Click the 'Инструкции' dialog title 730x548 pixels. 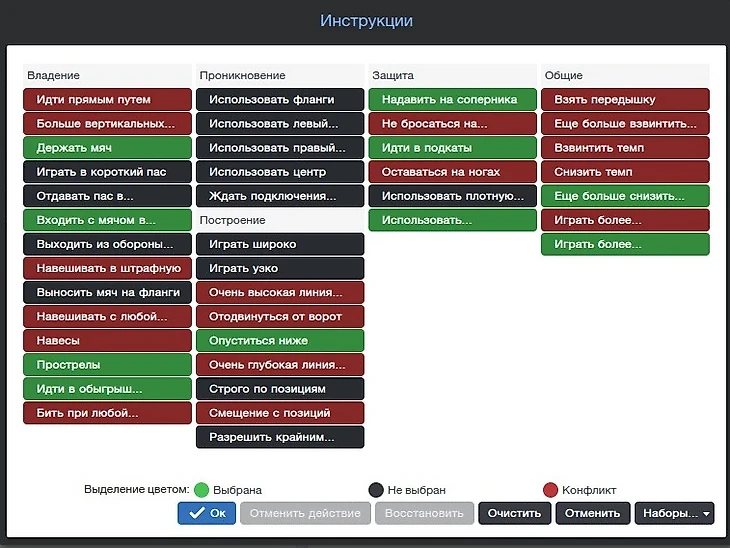366,21
